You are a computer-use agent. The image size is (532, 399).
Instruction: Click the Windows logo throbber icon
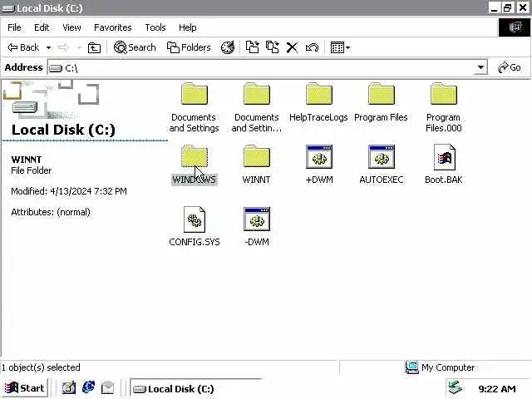515,27
